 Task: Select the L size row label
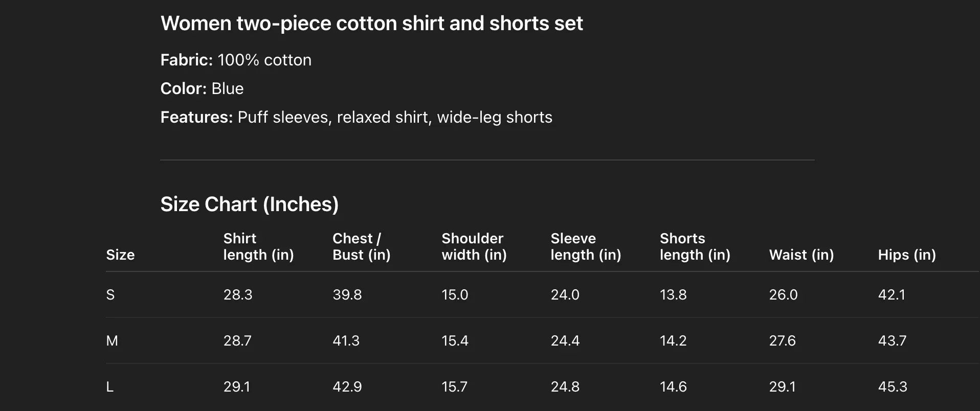[110, 387]
